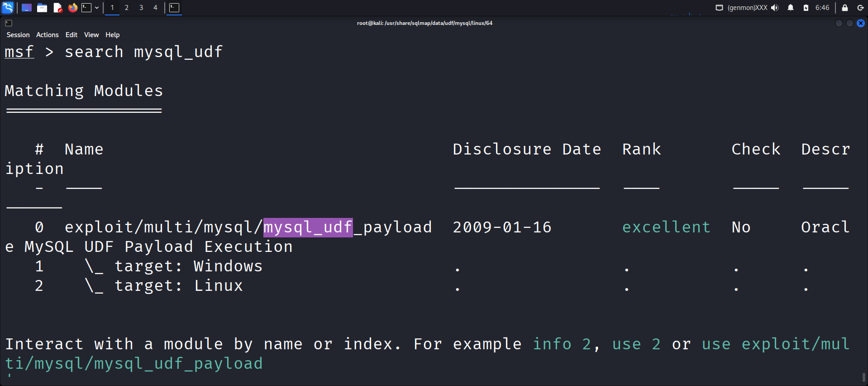Click the 'Name' column header
The image size is (868, 386).
click(84, 149)
